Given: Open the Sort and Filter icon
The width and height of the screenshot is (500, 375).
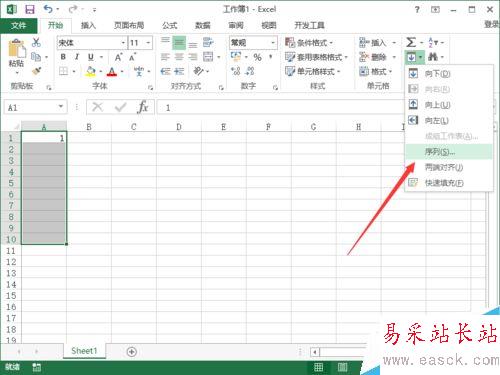Looking at the screenshot, I should point(433,42).
